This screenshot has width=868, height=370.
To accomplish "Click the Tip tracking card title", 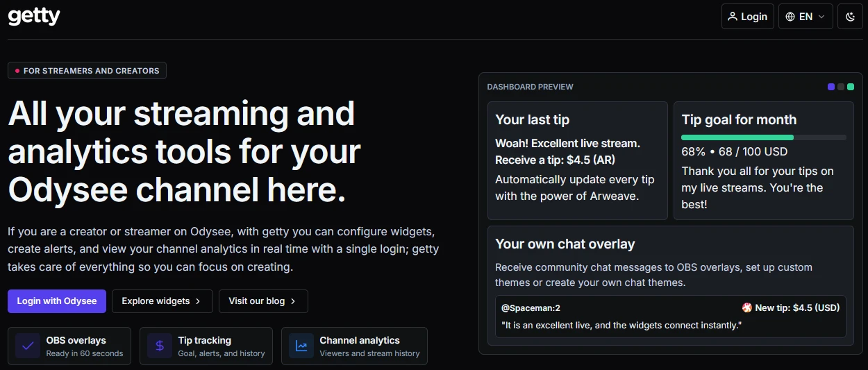I will click(x=204, y=340).
